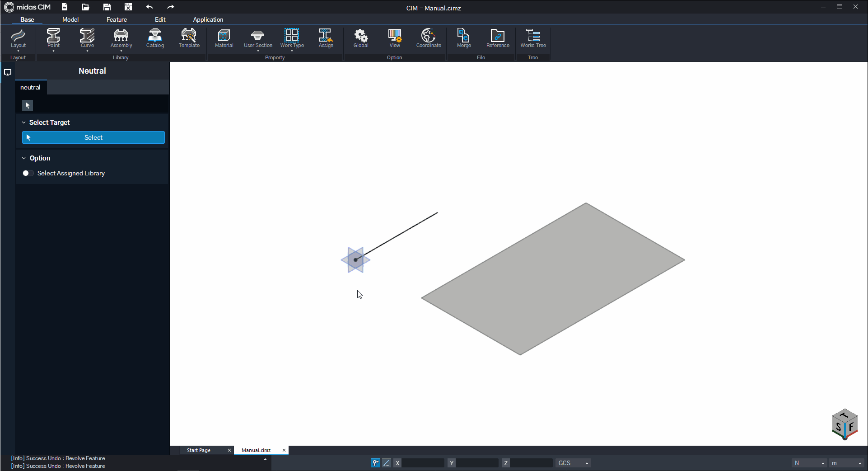Screen dimensions: 868x471
Task: Click the panel display icon in left sidebar
Action: pos(8,72)
